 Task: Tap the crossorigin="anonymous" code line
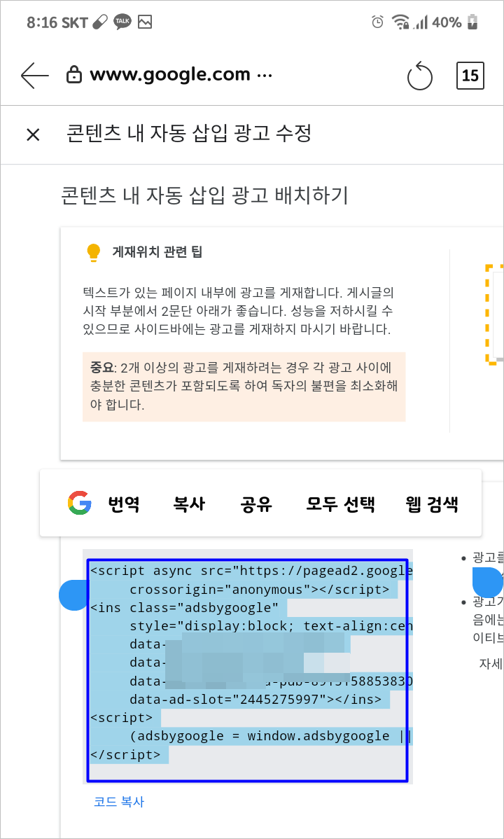(x=260, y=590)
